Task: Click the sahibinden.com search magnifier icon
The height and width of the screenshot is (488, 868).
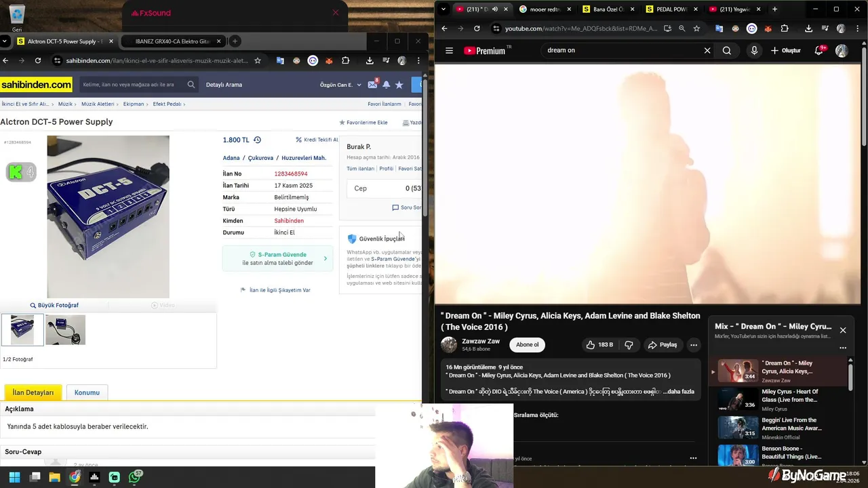Action: pyautogui.click(x=191, y=85)
